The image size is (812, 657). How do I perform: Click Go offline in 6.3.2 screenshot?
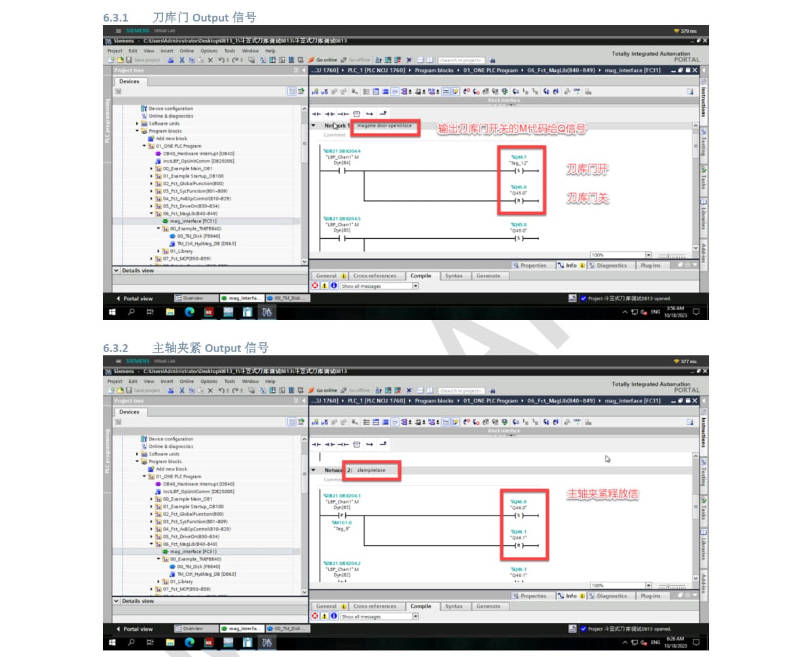(355, 391)
